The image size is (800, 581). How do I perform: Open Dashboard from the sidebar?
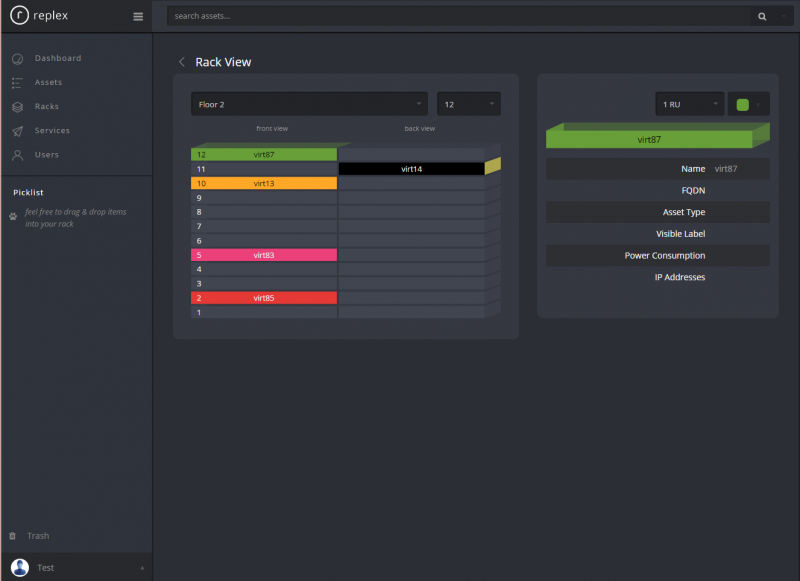[58, 58]
